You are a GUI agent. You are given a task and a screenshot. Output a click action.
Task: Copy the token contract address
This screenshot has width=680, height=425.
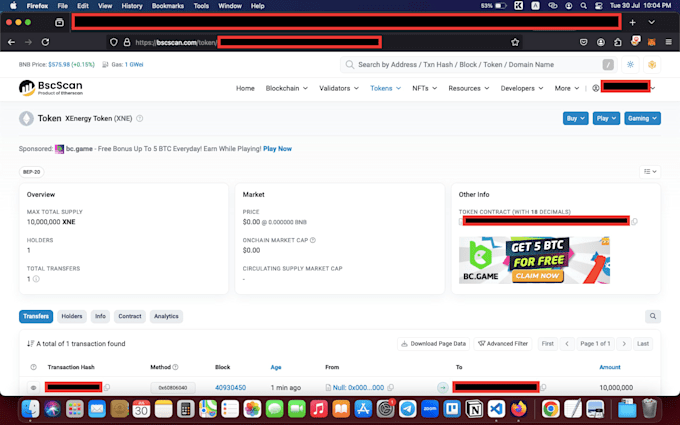[x=634, y=222]
